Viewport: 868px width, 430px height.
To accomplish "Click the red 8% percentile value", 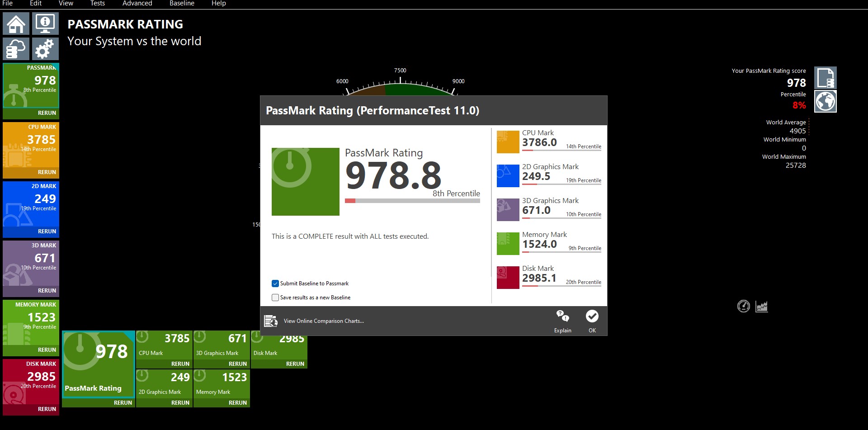I will [x=799, y=105].
